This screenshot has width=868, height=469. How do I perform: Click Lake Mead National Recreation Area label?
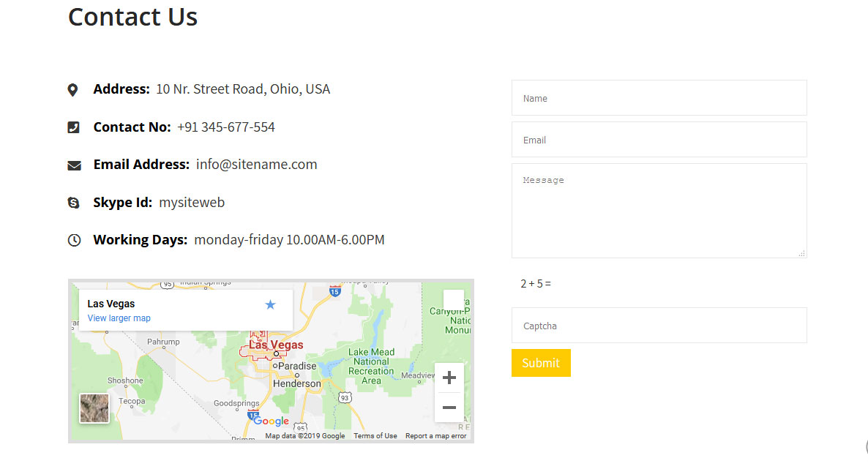[372, 366]
